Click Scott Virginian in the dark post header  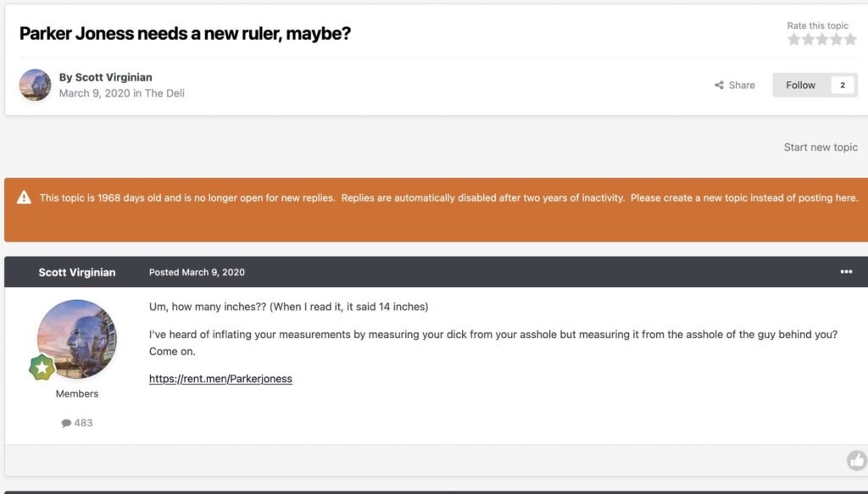click(x=77, y=272)
